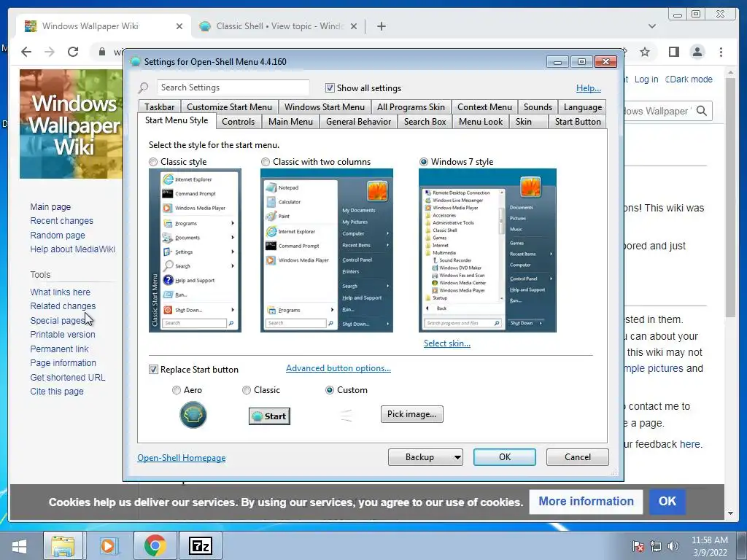This screenshot has width=747, height=560.
Task: Switch to the Search Box tab
Action: tap(425, 122)
